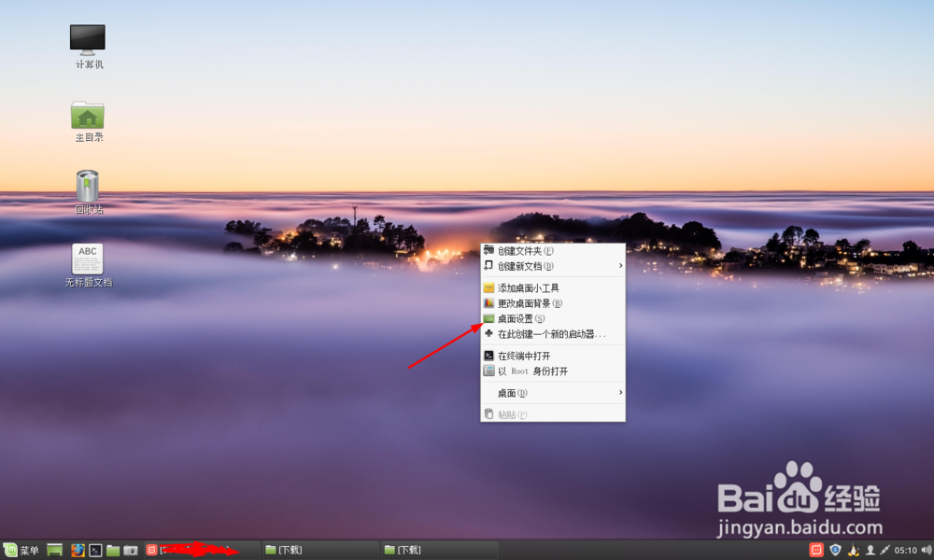Open the 菜单 button in the taskbar
Image resolution: width=934 pixels, height=560 pixels.
pos(21,550)
